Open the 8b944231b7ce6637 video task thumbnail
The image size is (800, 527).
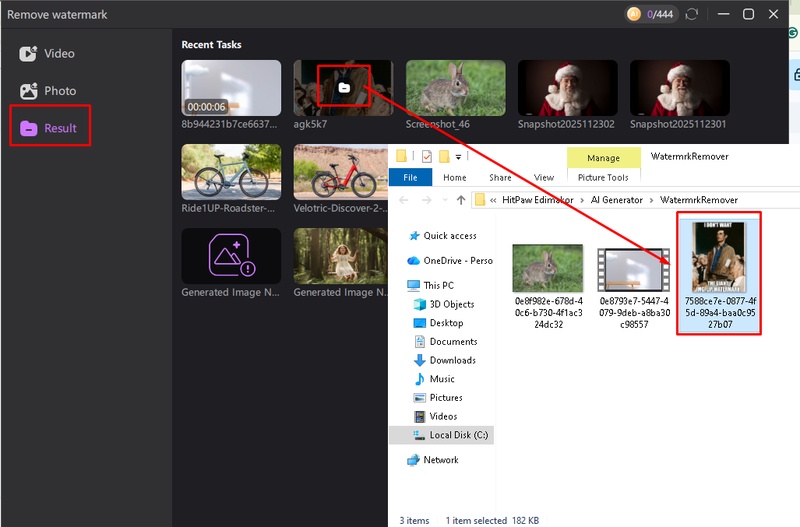pyautogui.click(x=231, y=88)
